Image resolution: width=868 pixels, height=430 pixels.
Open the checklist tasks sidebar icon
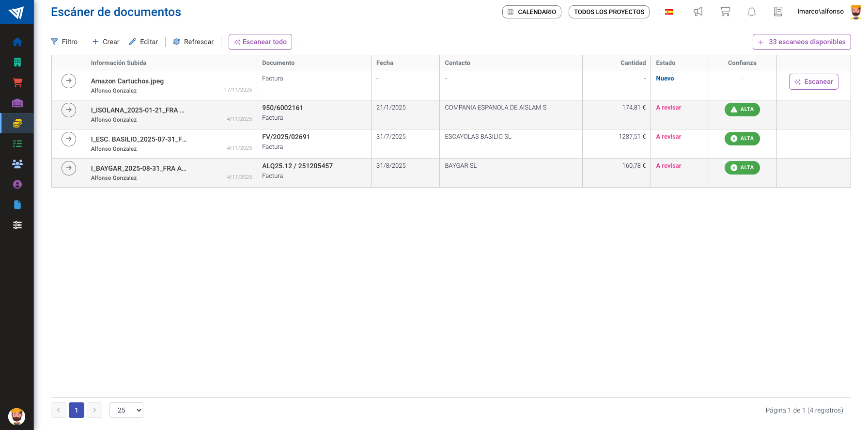pos(17,143)
